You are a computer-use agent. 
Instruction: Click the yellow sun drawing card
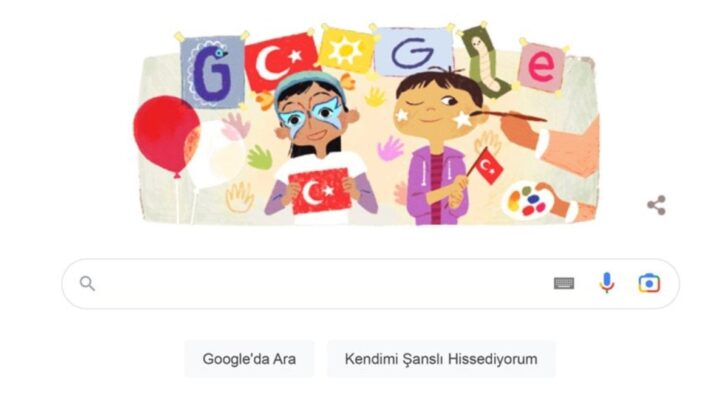pos(345,50)
